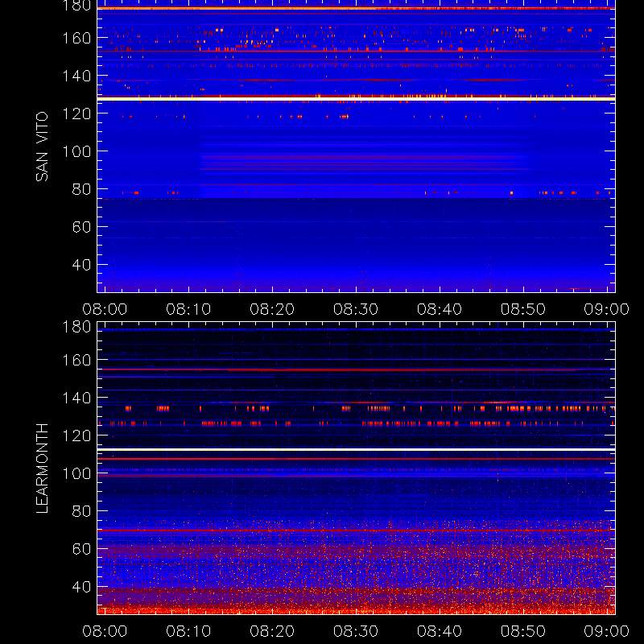Select the 40 tick label on SAN VITO plot
Viewport: 644px width, 644px height.
pos(82,265)
